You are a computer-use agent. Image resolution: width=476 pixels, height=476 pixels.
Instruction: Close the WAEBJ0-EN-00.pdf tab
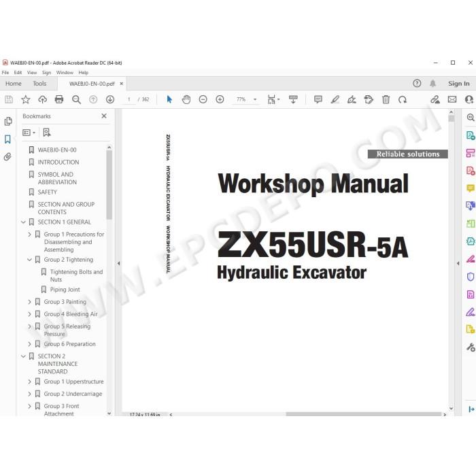coord(122,84)
